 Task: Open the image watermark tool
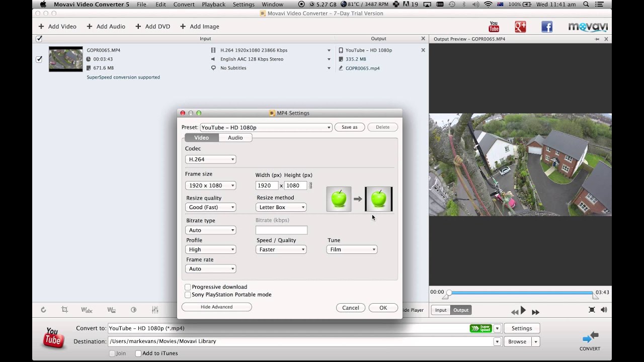[x=111, y=310]
